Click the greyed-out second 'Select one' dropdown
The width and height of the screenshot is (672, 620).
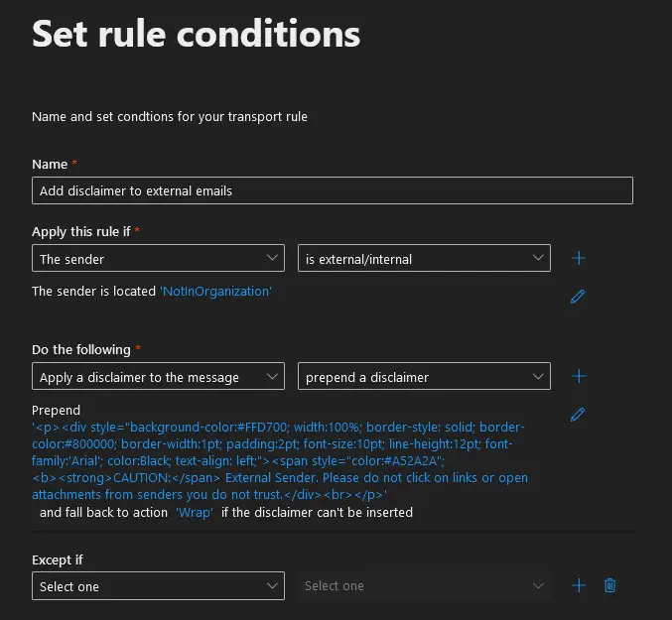(x=424, y=586)
